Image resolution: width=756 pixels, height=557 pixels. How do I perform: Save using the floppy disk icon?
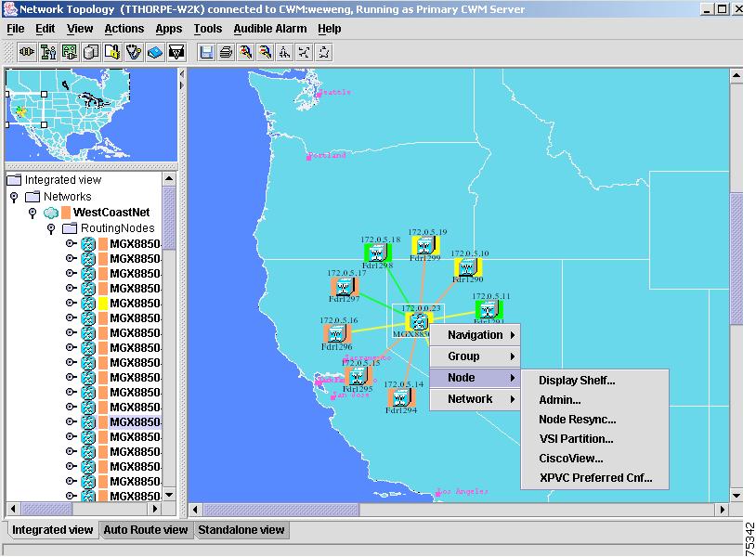point(206,52)
